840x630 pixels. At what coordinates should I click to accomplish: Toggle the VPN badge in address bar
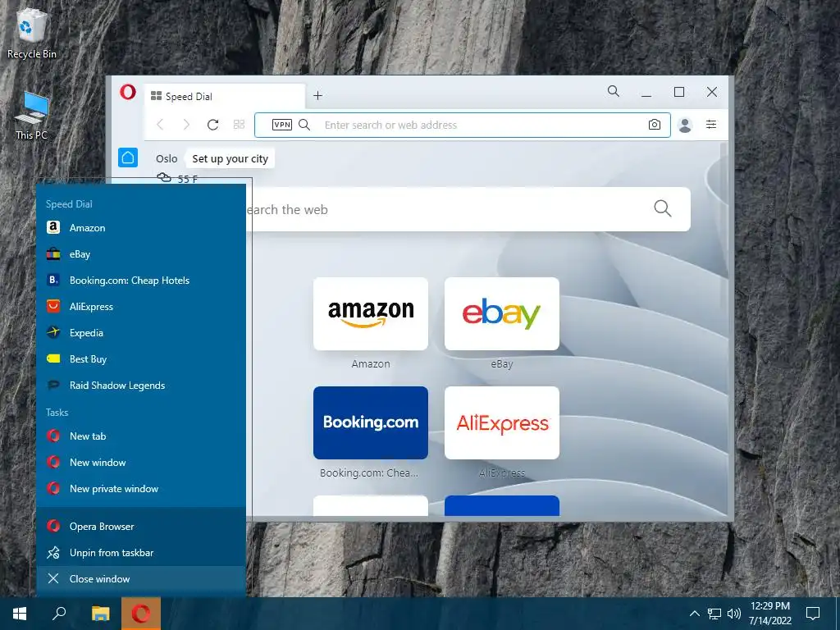(x=282, y=125)
